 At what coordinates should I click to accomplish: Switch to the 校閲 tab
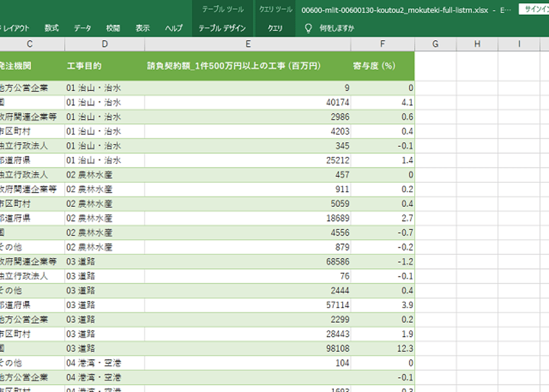[x=113, y=28]
